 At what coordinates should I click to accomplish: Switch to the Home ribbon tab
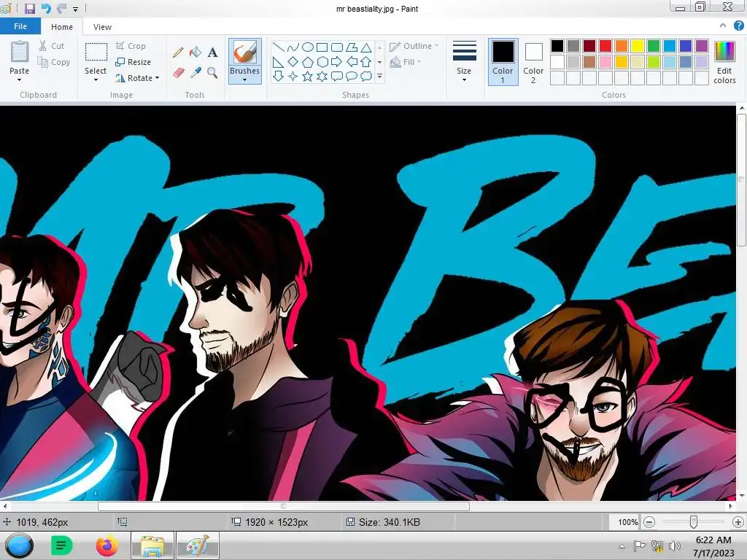(x=62, y=27)
